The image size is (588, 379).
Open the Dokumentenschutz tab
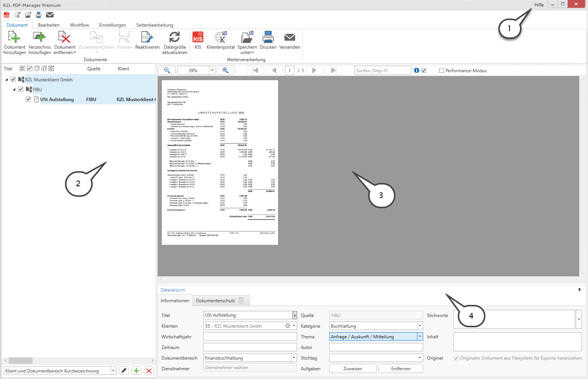coord(215,301)
